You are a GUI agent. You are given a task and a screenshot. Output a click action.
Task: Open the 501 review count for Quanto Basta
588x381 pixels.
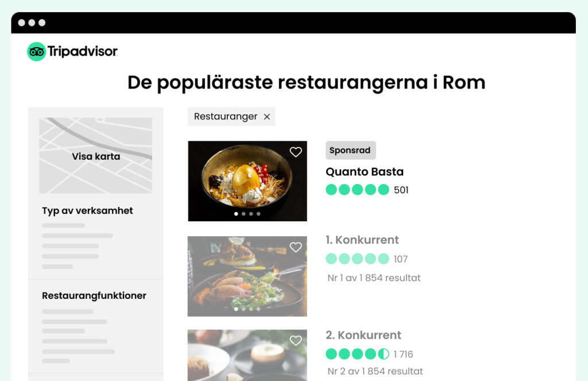401,190
